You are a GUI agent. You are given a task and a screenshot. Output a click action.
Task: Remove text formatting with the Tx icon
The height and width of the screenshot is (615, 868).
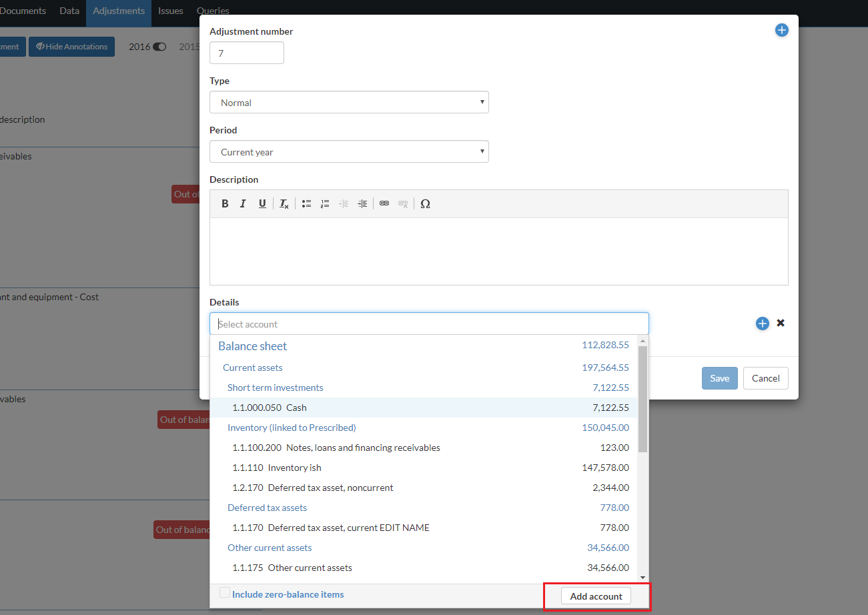point(283,203)
